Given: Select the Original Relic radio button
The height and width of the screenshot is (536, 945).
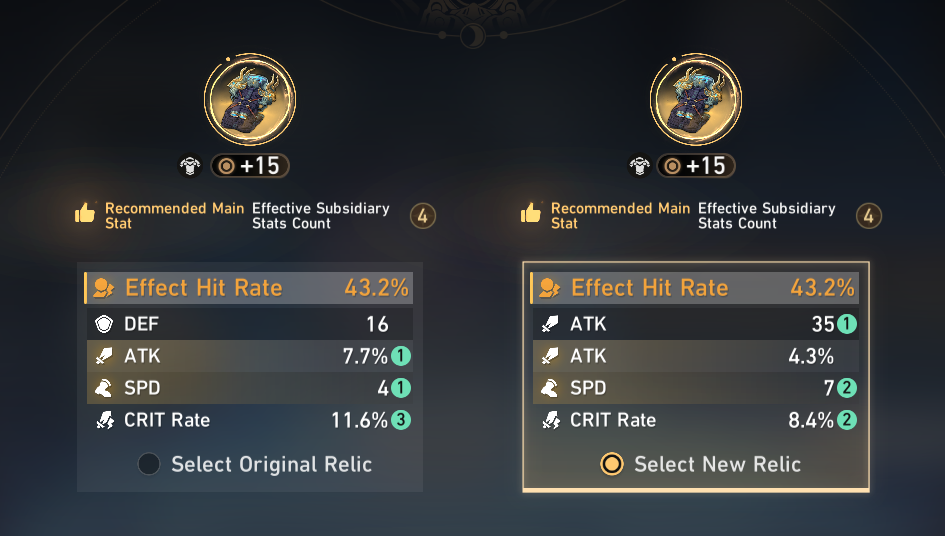Looking at the screenshot, I should tap(149, 464).
